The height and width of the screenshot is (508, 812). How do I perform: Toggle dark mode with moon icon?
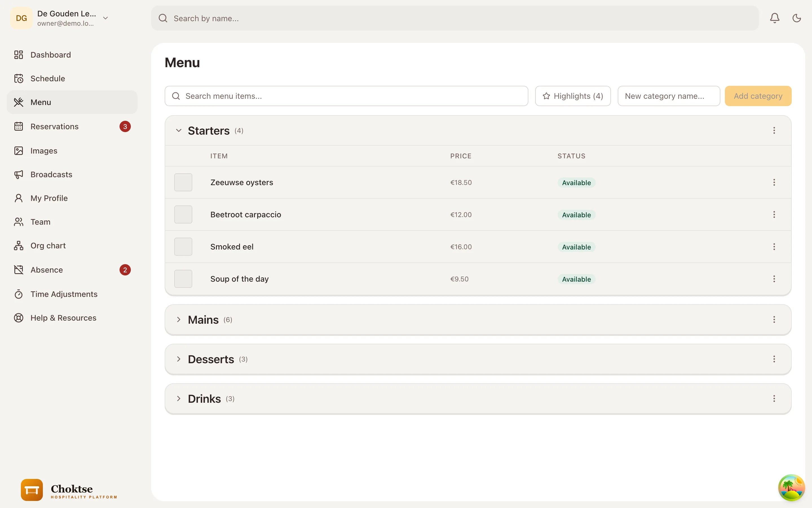point(796,18)
